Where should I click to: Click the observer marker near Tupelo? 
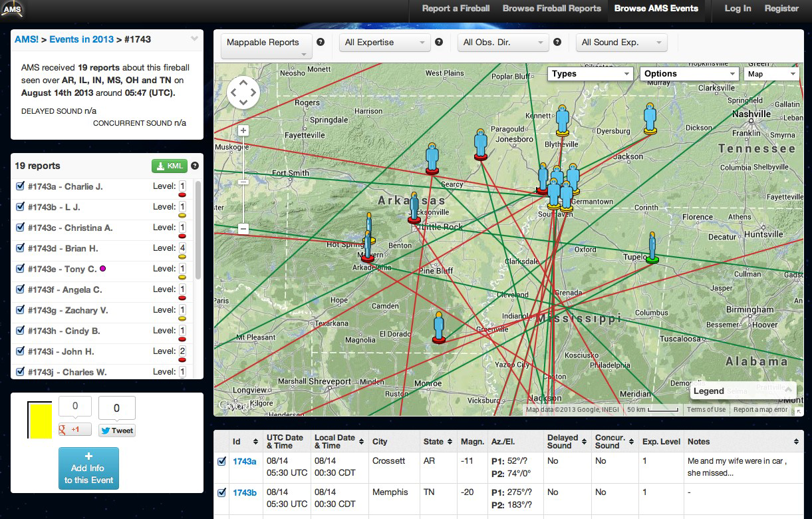point(652,247)
